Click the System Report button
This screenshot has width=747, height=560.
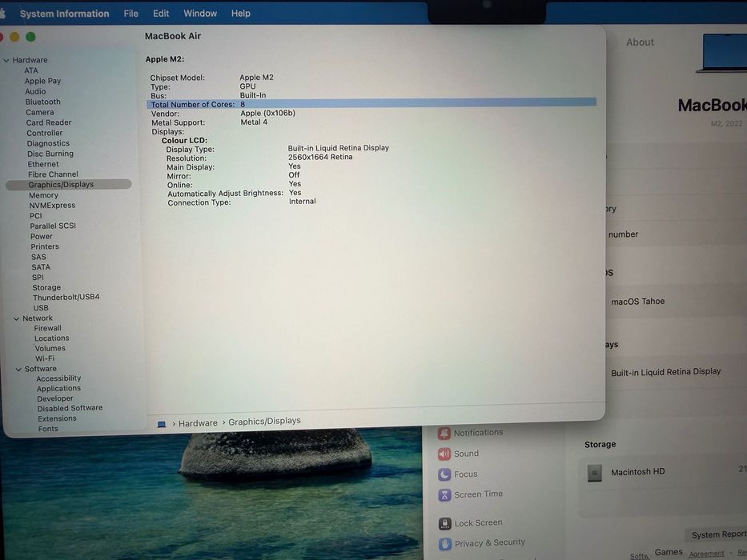(x=718, y=534)
